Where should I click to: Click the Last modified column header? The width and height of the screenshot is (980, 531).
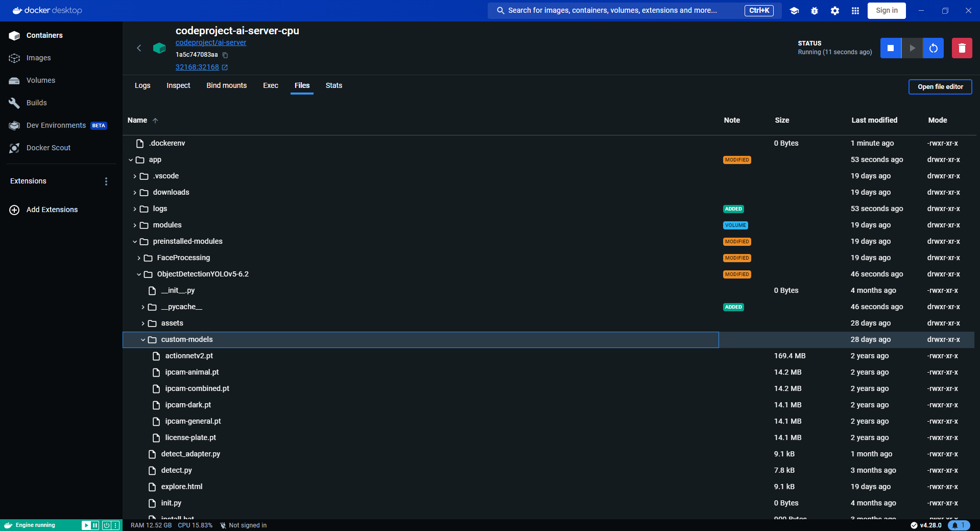(x=874, y=121)
